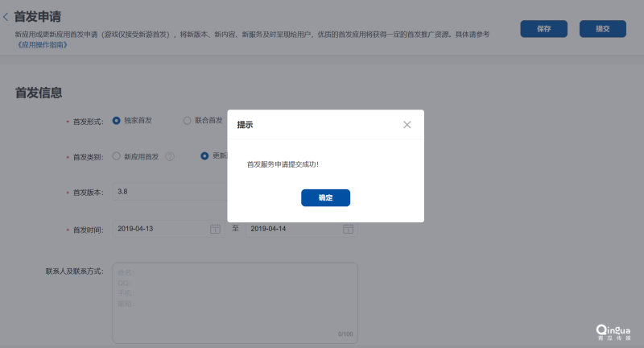Viewport: 644px width, 348px height.
Task: Select the 新应用首发 radio button
Action: [x=116, y=156]
